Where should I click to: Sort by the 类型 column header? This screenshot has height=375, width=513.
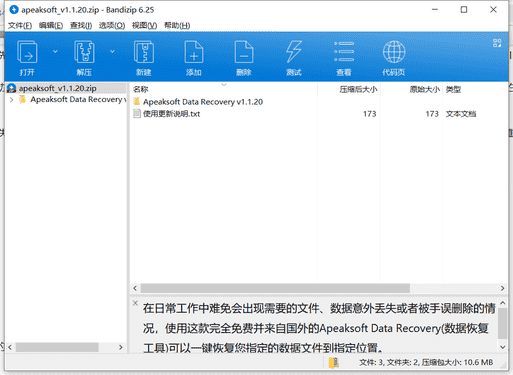coord(453,89)
